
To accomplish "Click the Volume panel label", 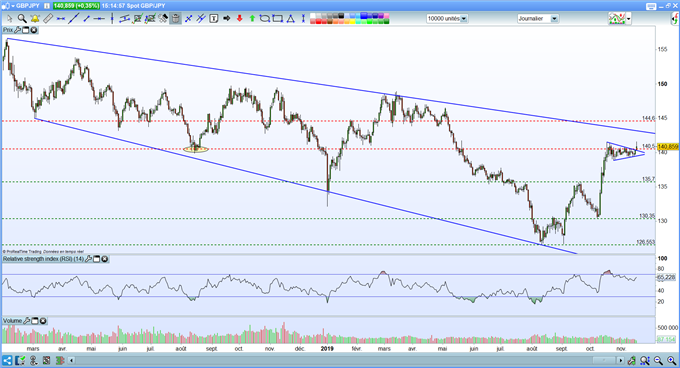I will (x=13, y=321).
